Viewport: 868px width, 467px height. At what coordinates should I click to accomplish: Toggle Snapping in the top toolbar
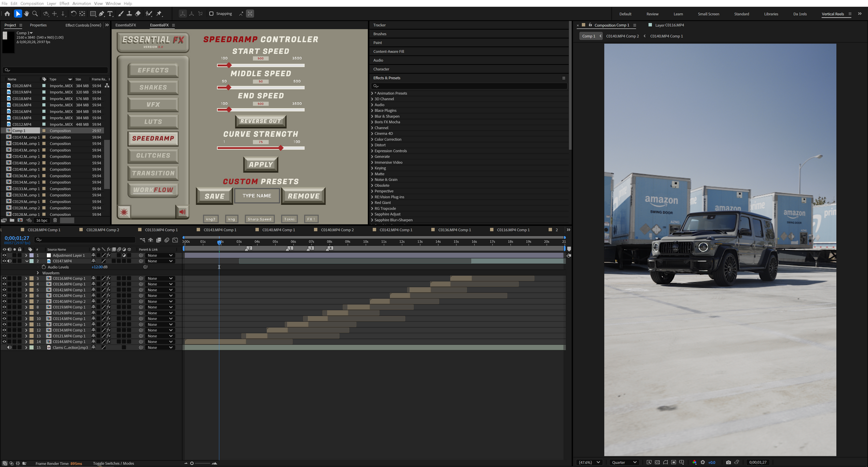212,13
